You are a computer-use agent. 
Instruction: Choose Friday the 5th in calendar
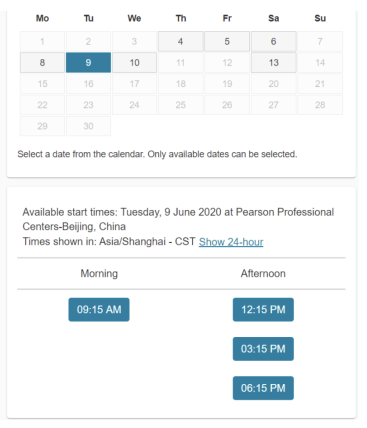pos(227,41)
